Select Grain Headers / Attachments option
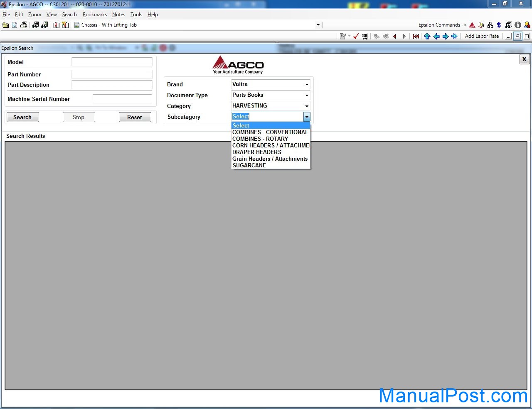Image resolution: width=532 pixels, height=409 pixels. tap(271, 159)
